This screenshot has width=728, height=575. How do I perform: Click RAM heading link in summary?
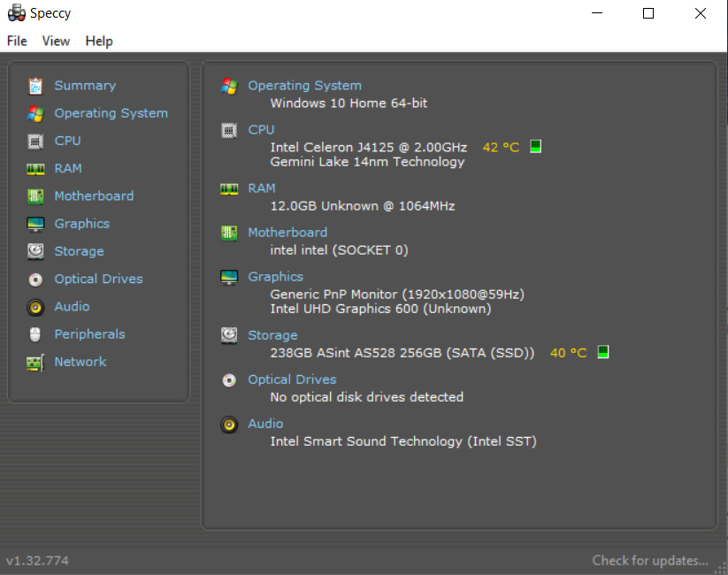(x=262, y=188)
